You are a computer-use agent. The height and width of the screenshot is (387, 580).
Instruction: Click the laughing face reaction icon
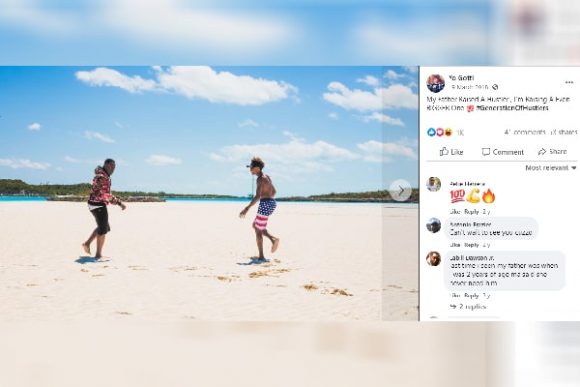coord(448,132)
